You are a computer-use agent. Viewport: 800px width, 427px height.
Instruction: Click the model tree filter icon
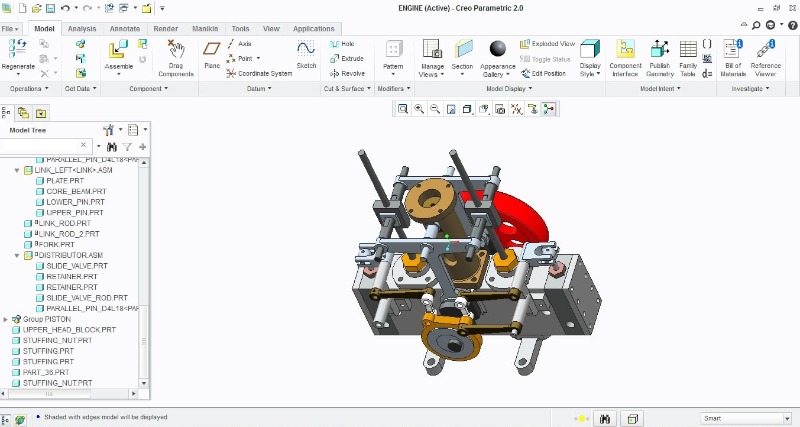pos(127,147)
